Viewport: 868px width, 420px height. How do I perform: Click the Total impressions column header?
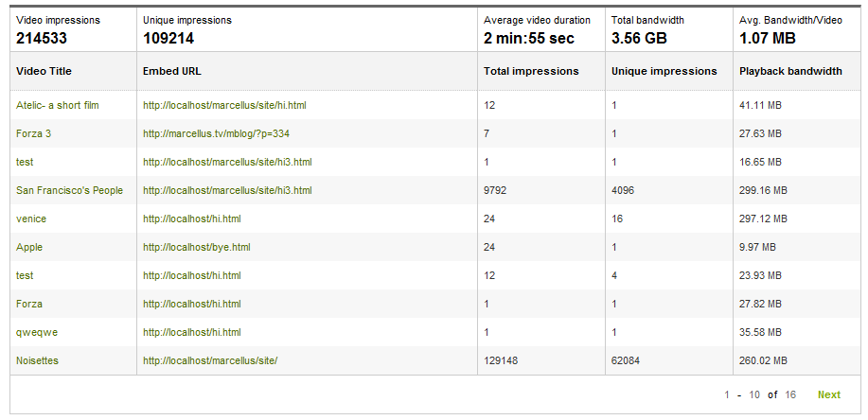pyautogui.click(x=530, y=71)
